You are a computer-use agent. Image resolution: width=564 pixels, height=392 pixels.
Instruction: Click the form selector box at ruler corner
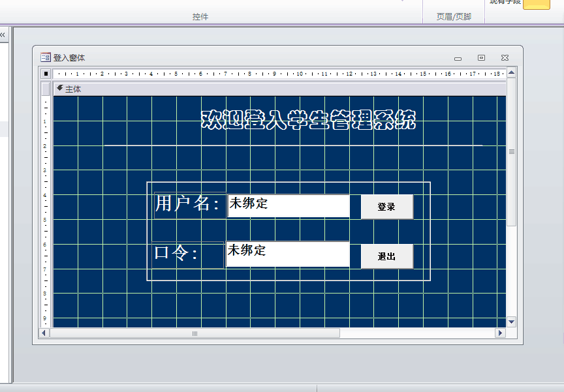[46, 74]
